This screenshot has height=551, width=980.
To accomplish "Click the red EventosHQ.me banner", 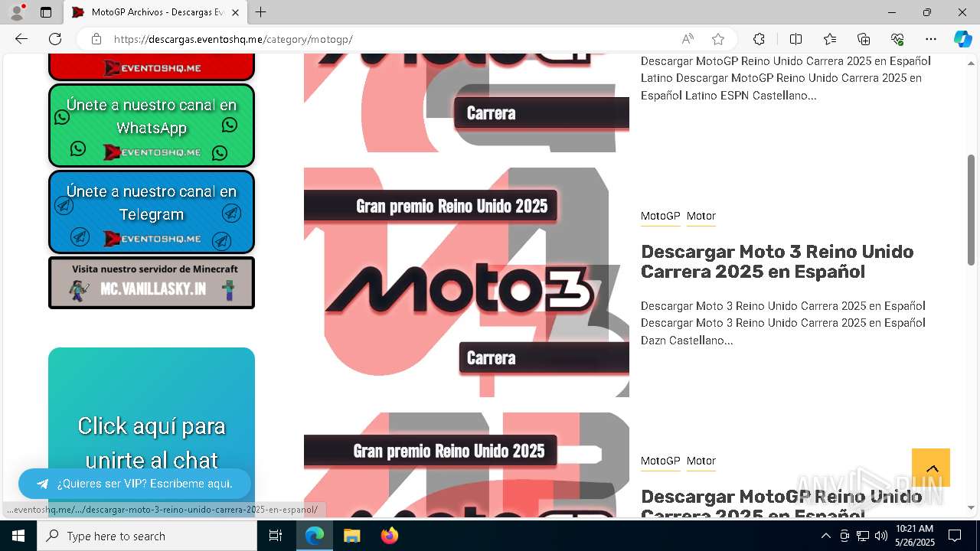I will [x=152, y=67].
